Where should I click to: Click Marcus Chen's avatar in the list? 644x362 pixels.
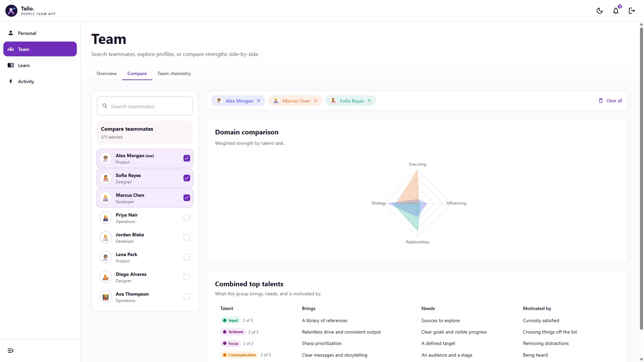coord(106,198)
